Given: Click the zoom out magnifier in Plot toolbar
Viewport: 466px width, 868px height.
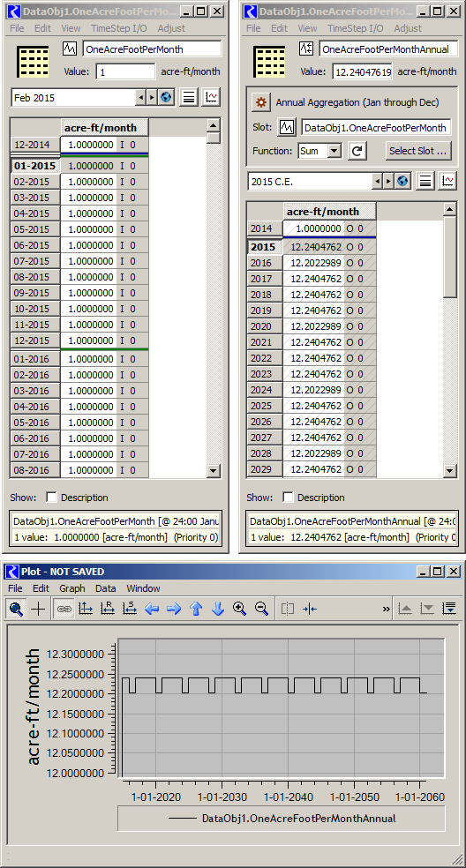Looking at the screenshot, I should 261,609.
